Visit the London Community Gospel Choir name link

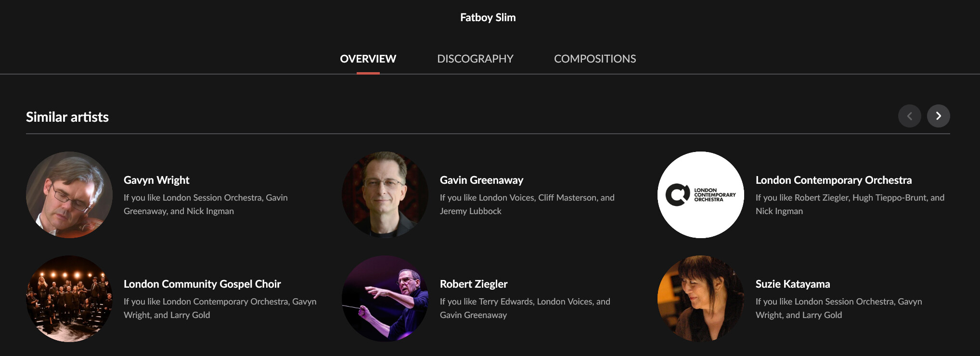pyautogui.click(x=202, y=284)
